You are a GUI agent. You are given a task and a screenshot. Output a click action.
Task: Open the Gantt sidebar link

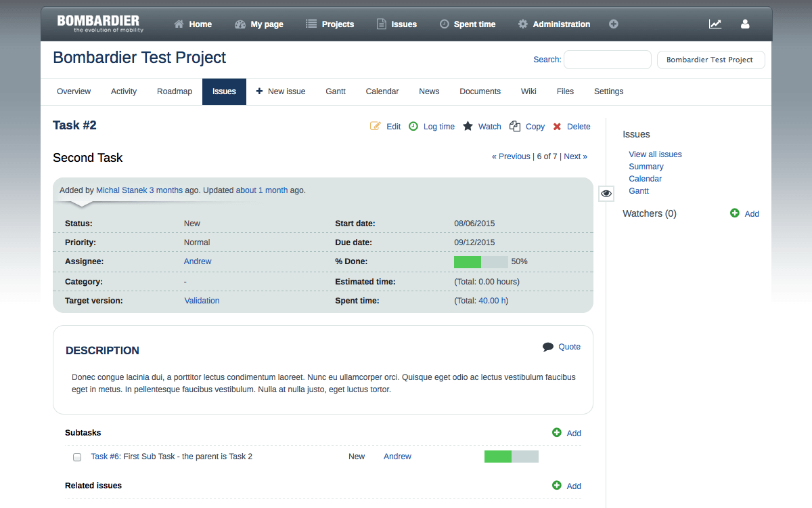(x=639, y=191)
